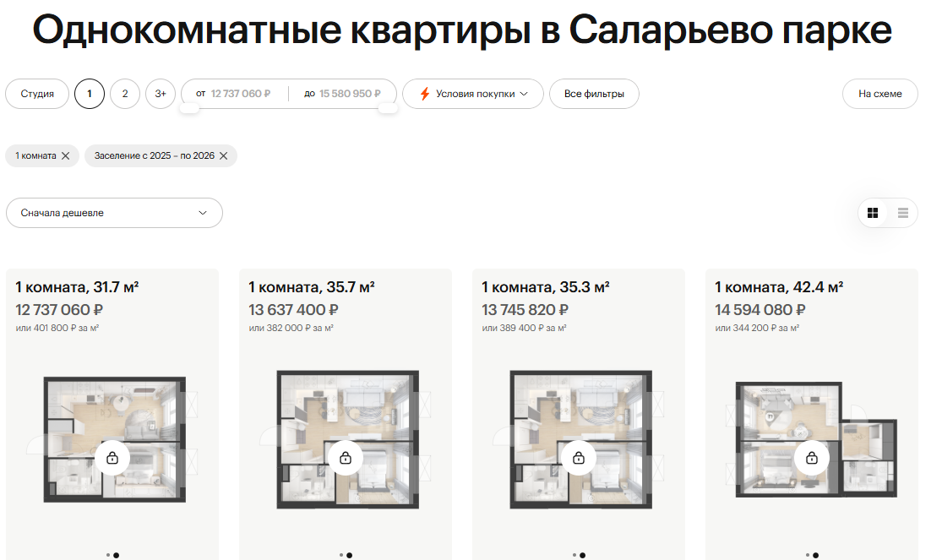Open listing titled '1 комната, 42.4 м²'
This screenshot has width=942, height=560.
pyautogui.click(x=779, y=287)
